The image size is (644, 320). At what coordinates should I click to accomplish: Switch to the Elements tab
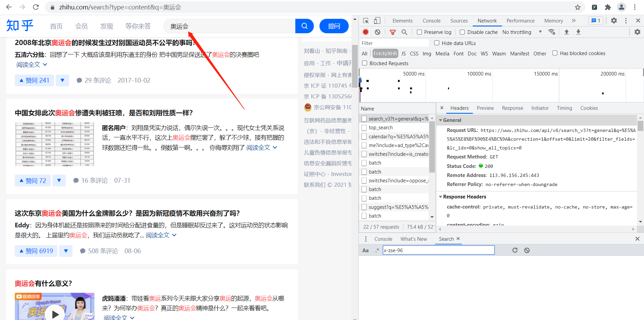pos(402,21)
